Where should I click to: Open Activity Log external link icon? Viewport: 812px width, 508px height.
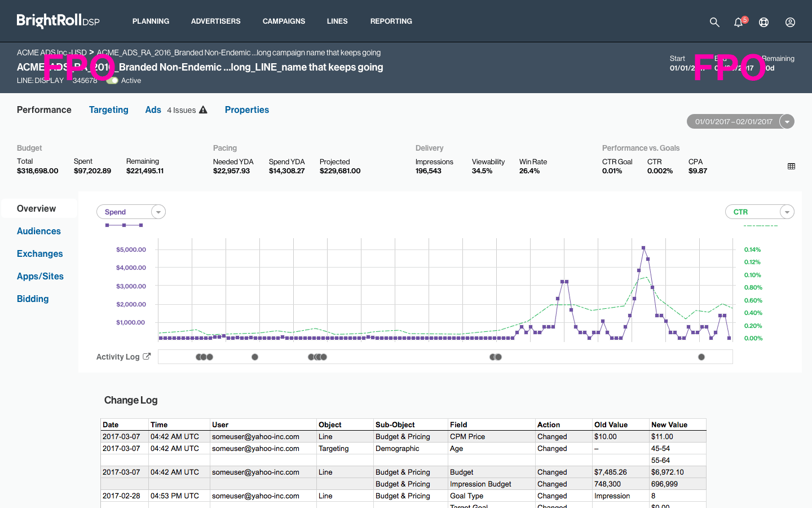[147, 357]
